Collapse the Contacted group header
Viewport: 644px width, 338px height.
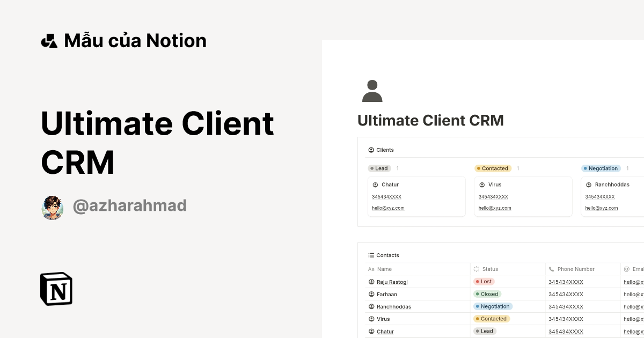[x=493, y=168]
